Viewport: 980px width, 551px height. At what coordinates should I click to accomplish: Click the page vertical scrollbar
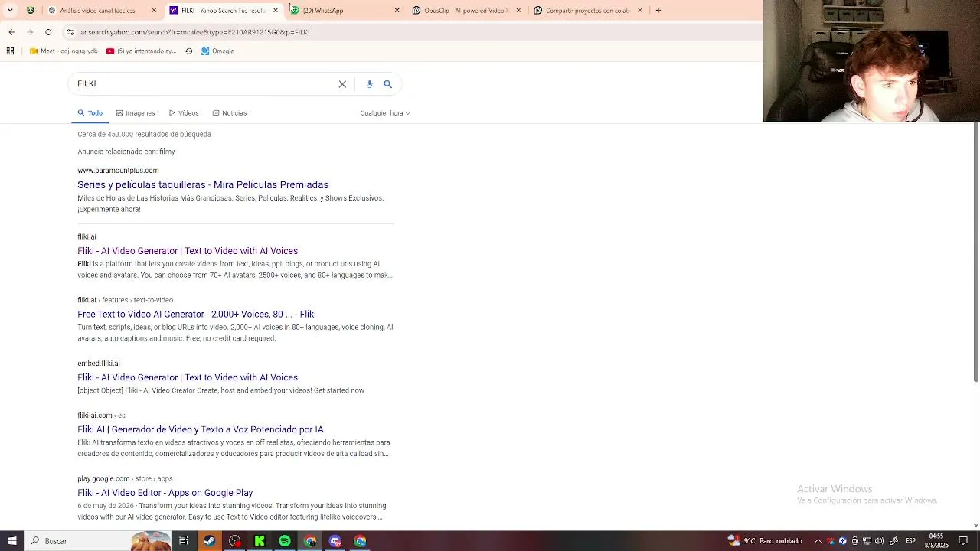coord(975,253)
